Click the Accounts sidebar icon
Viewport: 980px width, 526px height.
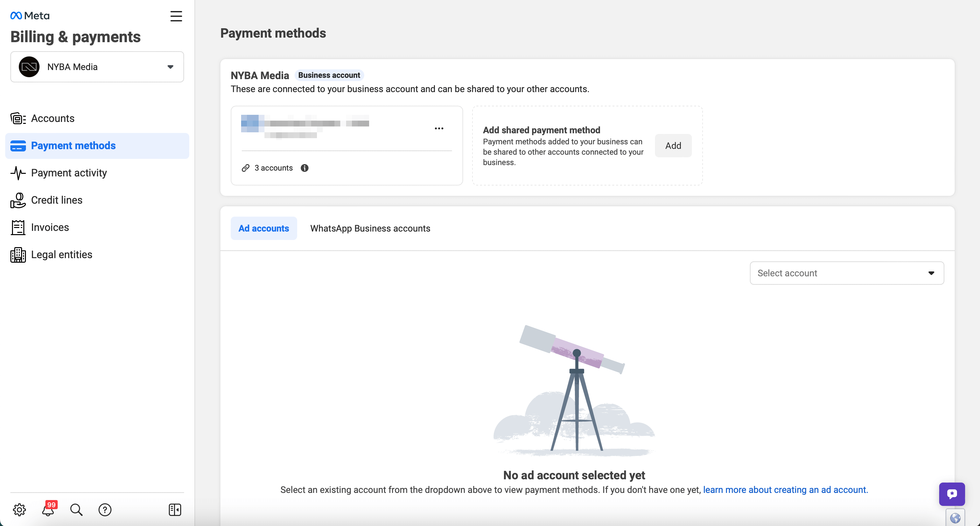(18, 118)
